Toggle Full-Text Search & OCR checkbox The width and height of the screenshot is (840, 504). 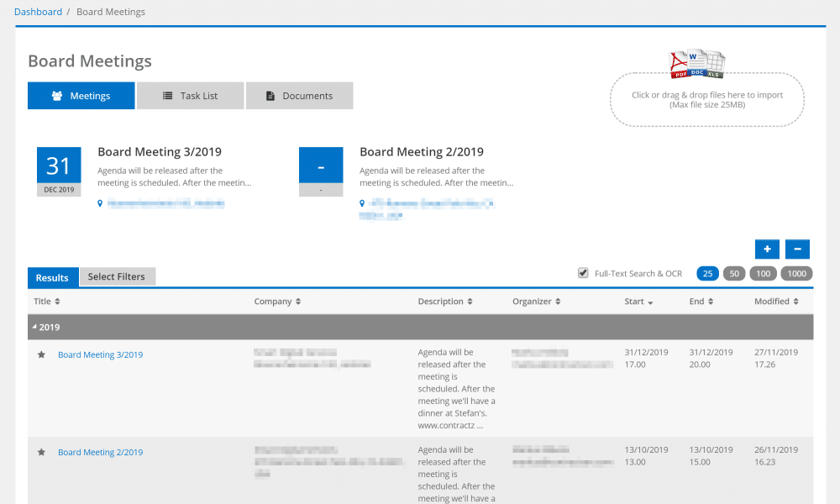point(583,273)
